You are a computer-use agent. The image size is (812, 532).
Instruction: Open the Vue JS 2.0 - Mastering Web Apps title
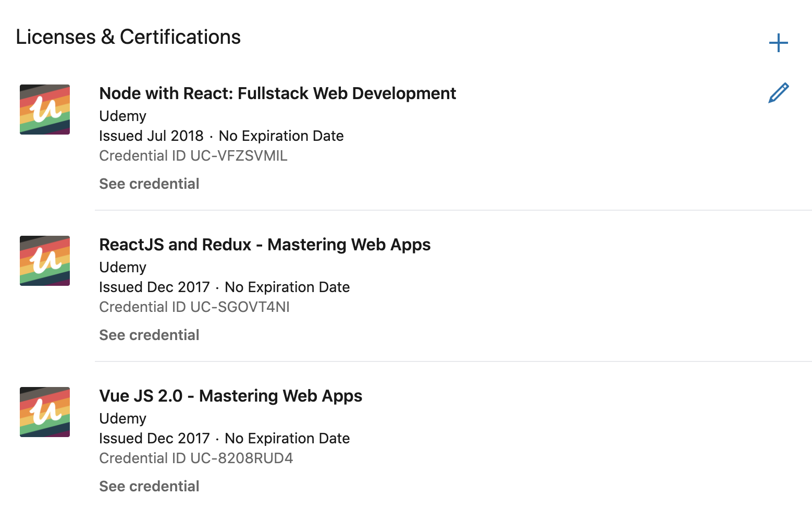pos(230,396)
